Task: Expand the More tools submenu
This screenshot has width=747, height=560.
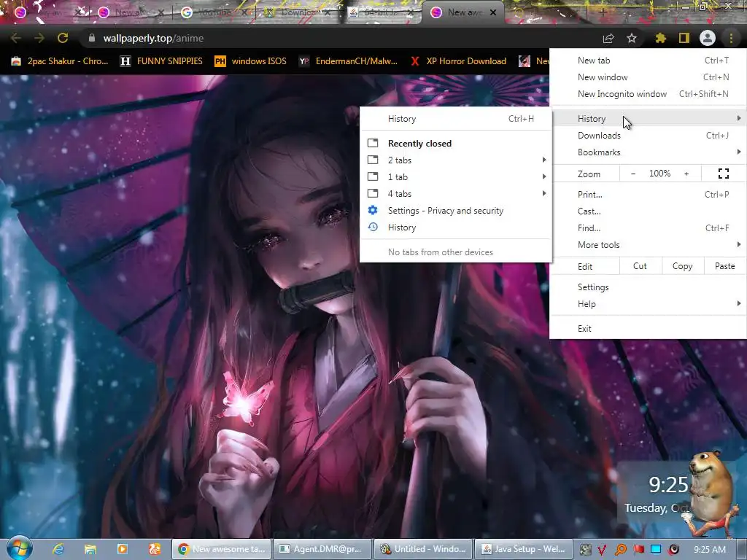Action: click(648, 245)
